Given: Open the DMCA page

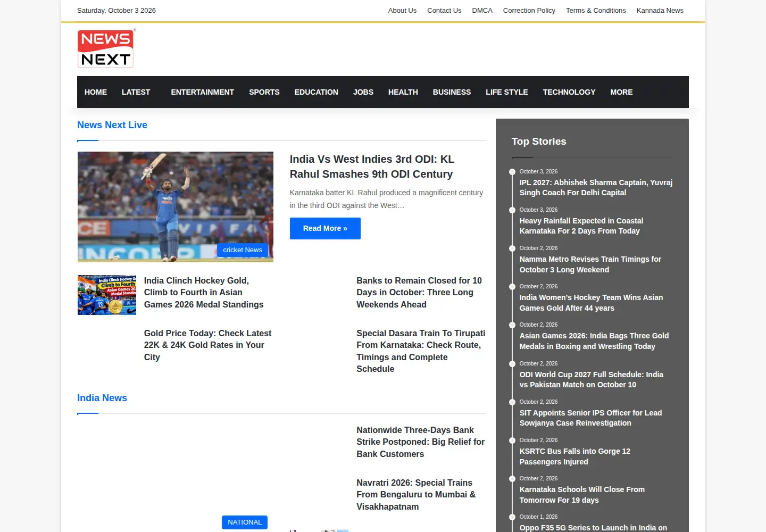Looking at the screenshot, I should tap(482, 10).
